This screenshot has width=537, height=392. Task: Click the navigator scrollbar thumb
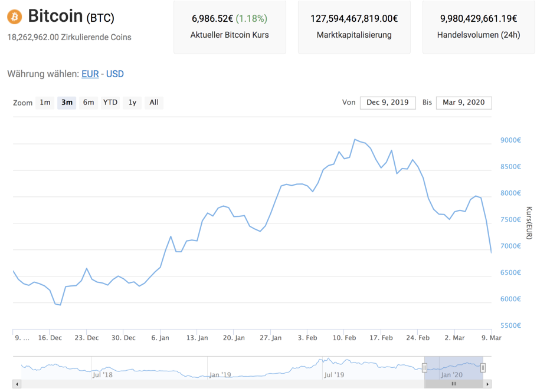pyautogui.click(x=454, y=384)
